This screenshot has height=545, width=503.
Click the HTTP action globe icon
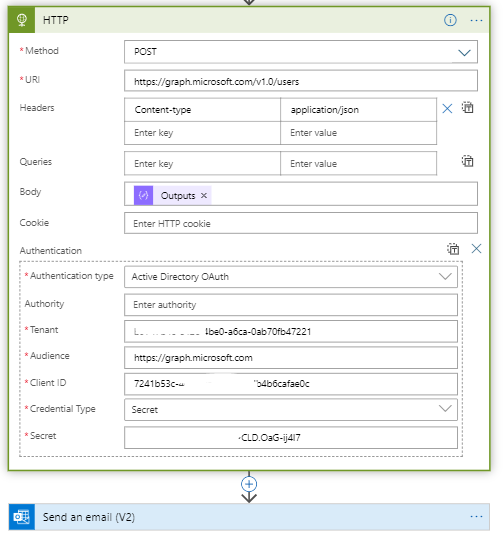coord(22,20)
